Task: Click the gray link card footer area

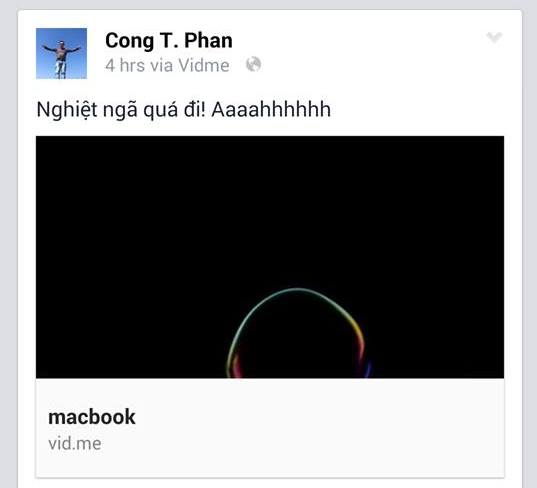Action: pos(270,427)
